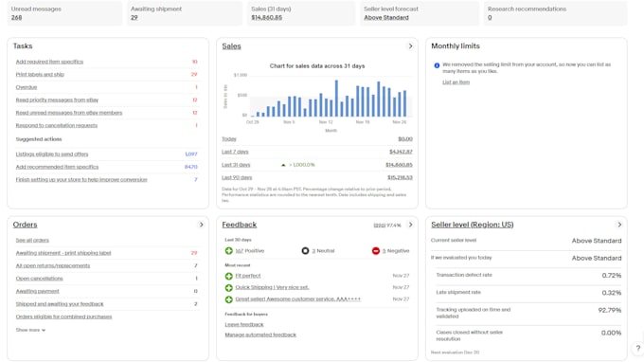Open Shipped and awaiting your feedback

(x=60, y=304)
